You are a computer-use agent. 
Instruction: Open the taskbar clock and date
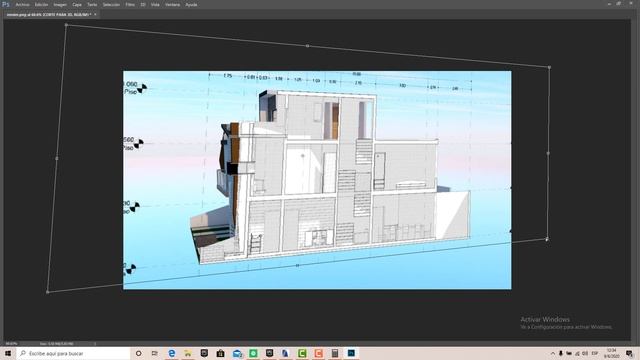611,353
